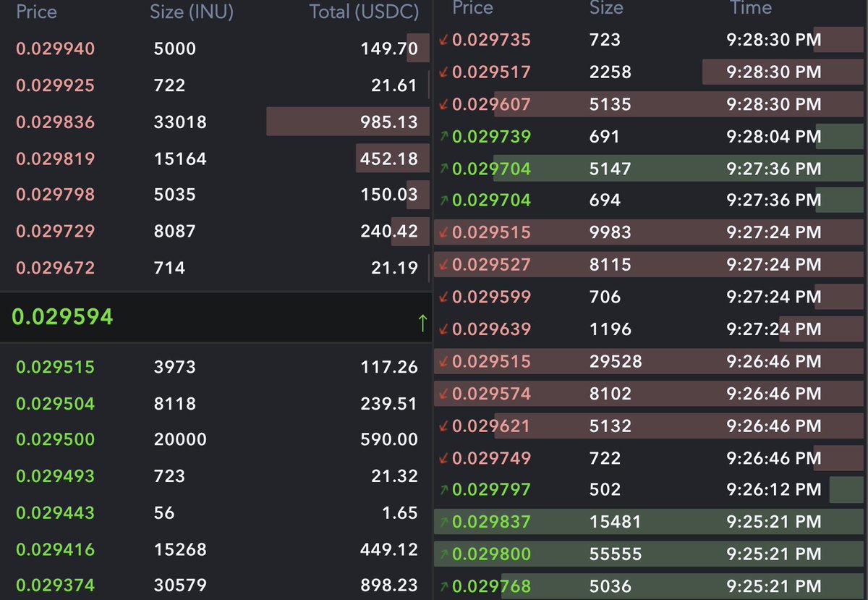
Task: Click bid size 30579
Action: [x=180, y=586]
